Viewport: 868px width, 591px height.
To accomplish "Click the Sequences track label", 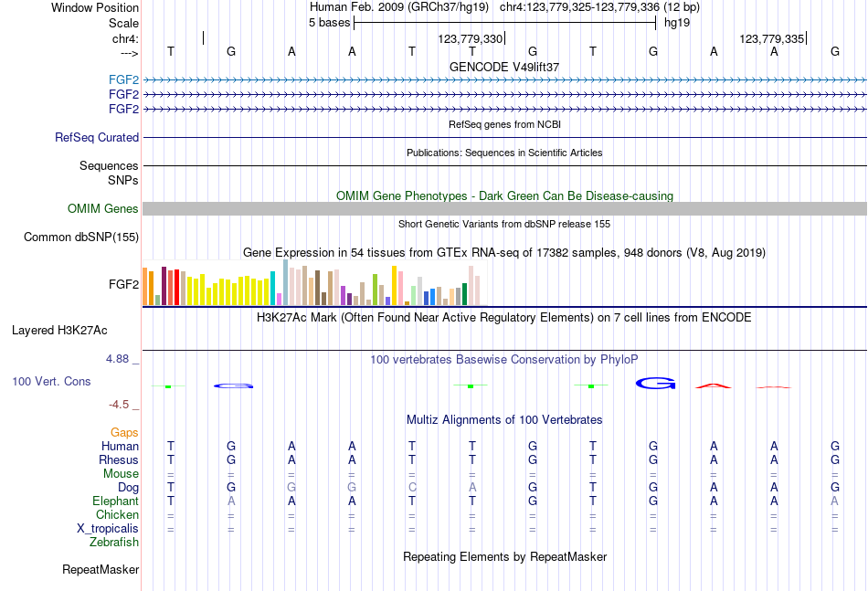I will point(109,165).
